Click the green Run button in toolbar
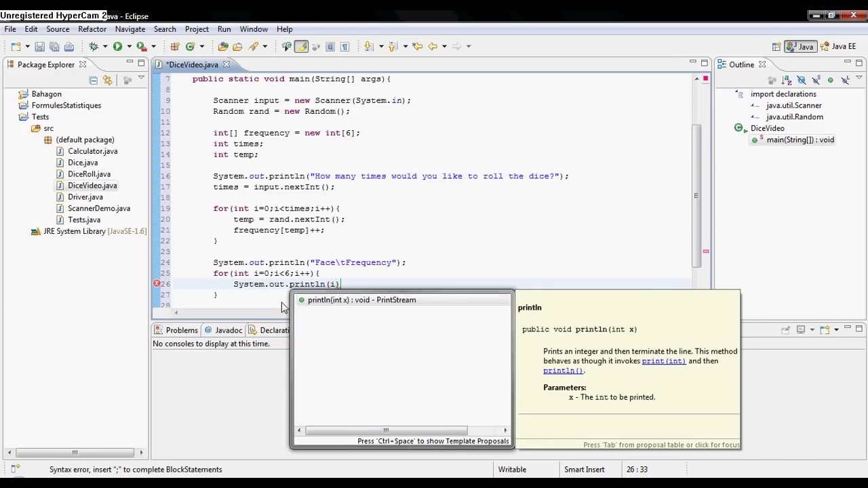The height and width of the screenshot is (488, 868). tap(117, 46)
